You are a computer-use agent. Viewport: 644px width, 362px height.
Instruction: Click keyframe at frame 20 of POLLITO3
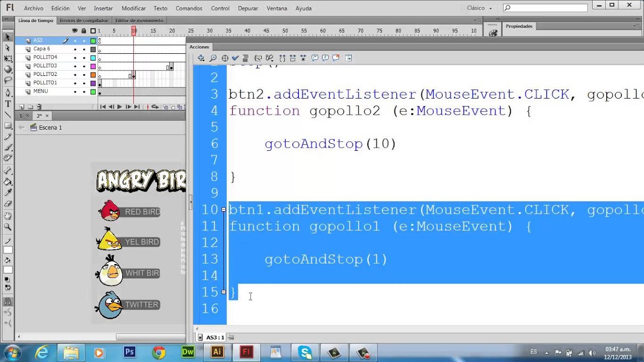171,67
